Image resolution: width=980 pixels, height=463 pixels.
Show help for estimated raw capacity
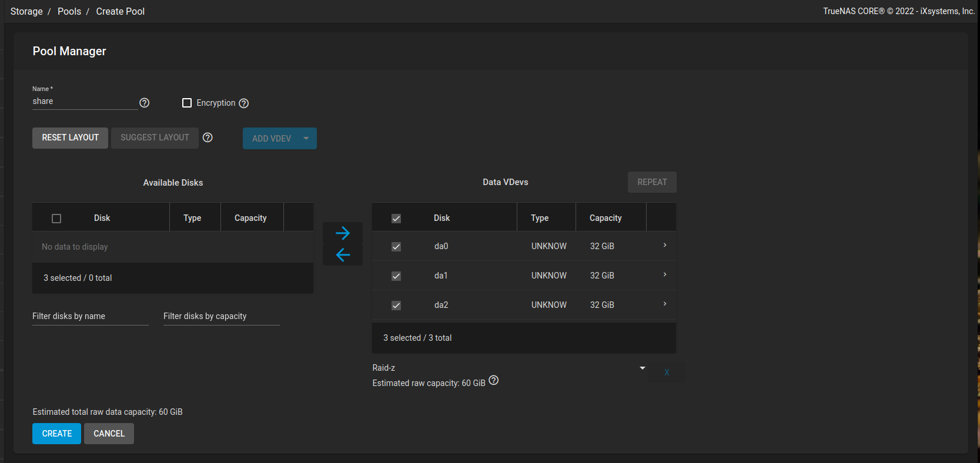pos(494,380)
